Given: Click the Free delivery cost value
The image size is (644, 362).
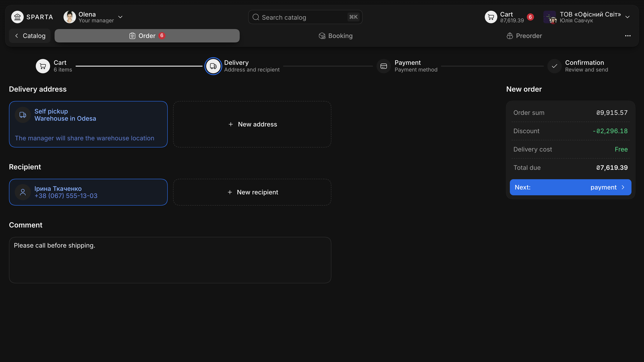Looking at the screenshot, I should (x=621, y=149).
